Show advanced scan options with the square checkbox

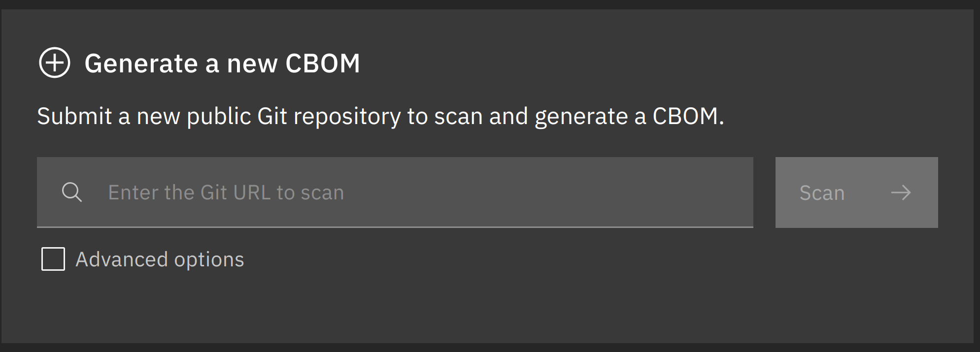click(x=53, y=259)
